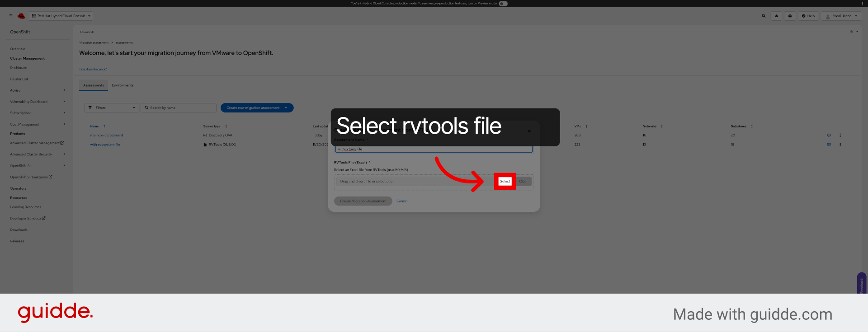Screen dimensions: 868x332
Task: Click Discovery OVA source type cell
Action: 218,135
